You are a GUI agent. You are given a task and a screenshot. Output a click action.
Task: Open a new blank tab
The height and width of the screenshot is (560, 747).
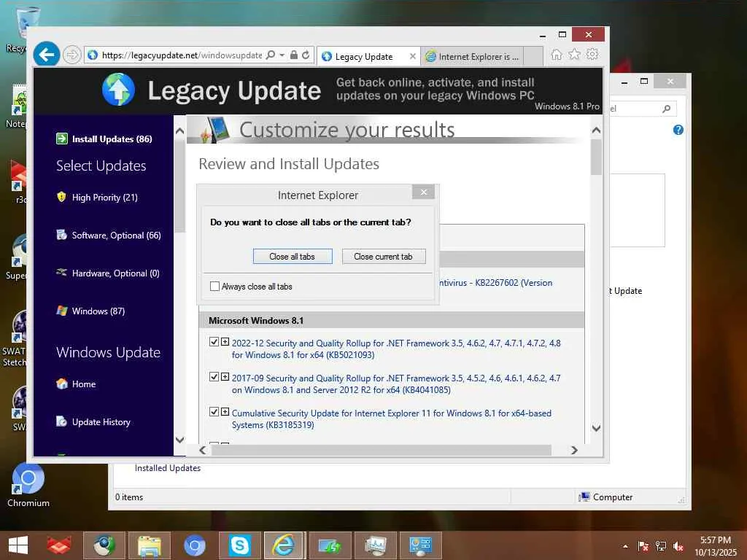pos(533,57)
